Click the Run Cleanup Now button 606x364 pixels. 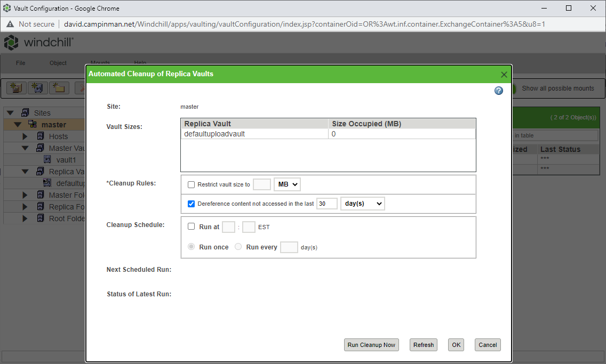pos(371,345)
